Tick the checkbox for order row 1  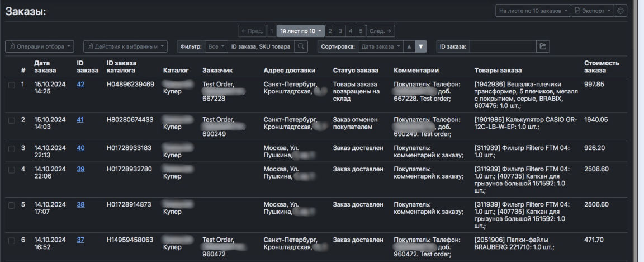point(12,85)
